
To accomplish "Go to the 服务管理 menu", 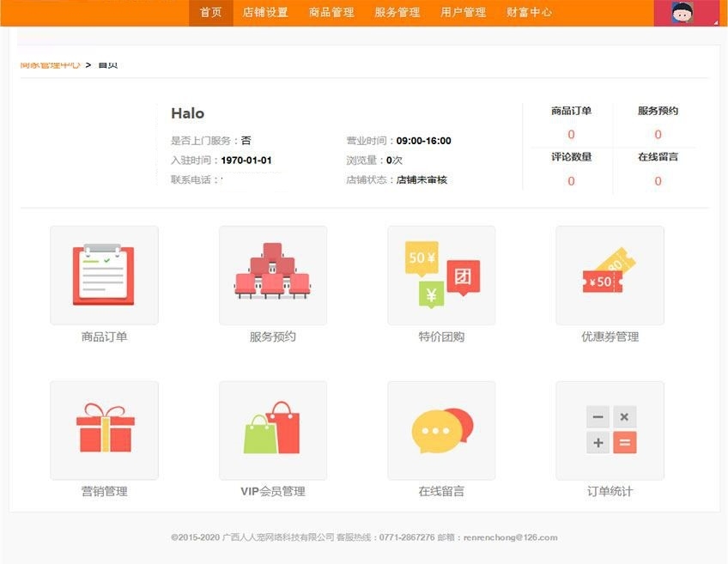I will [397, 13].
